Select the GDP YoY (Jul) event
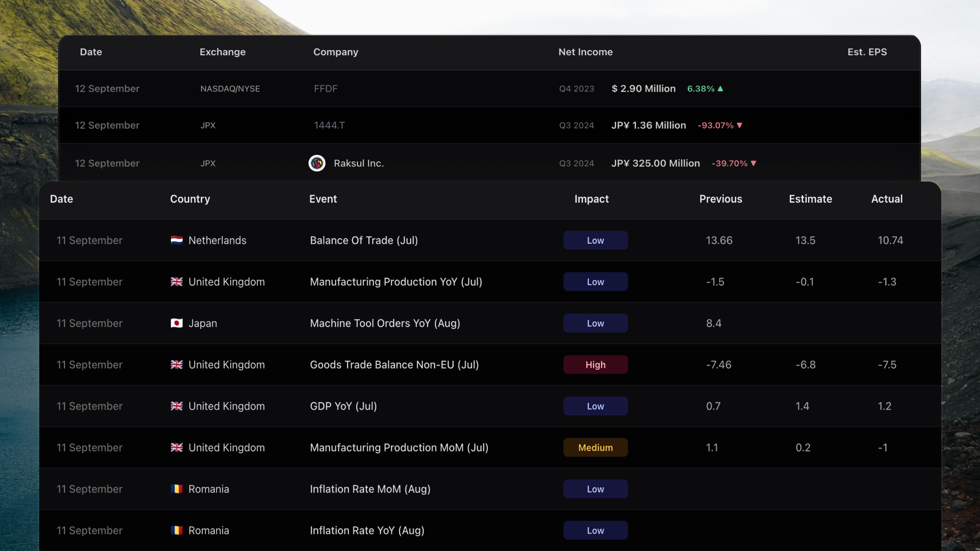The width and height of the screenshot is (980, 551). point(343,406)
